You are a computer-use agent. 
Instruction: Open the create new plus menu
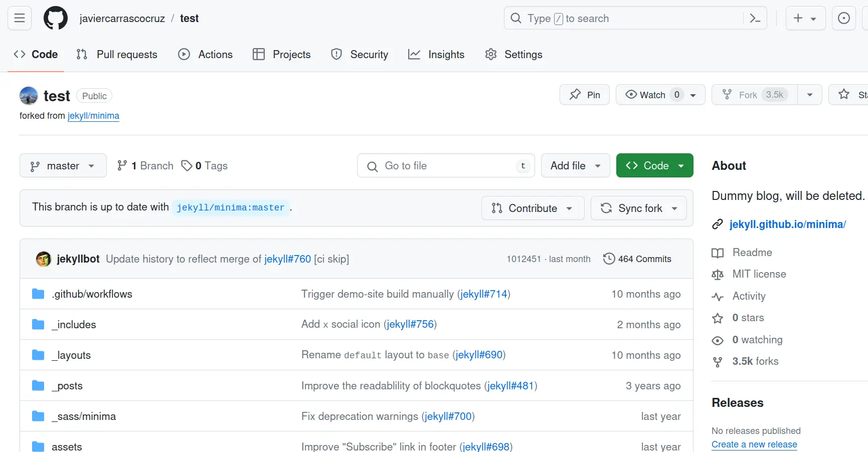805,19
